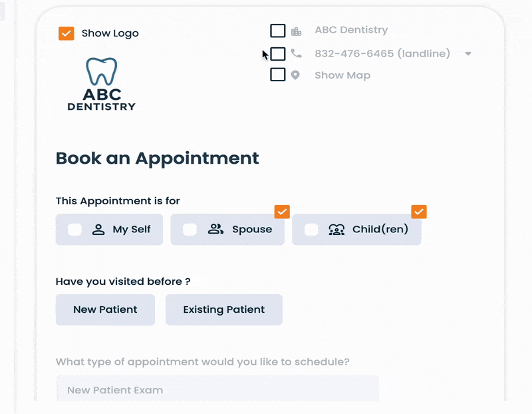Uncheck the Show Logo checkbox

(66, 33)
